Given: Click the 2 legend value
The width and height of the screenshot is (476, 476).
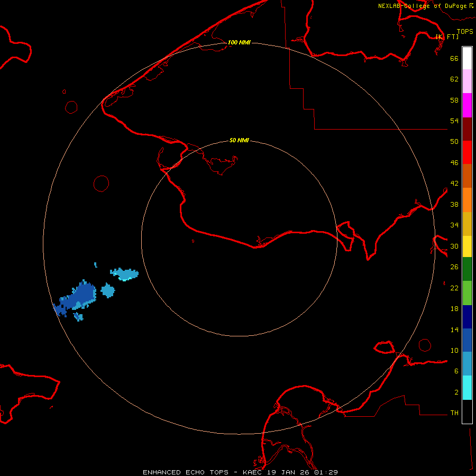Looking at the screenshot, I should [x=456, y=392].
